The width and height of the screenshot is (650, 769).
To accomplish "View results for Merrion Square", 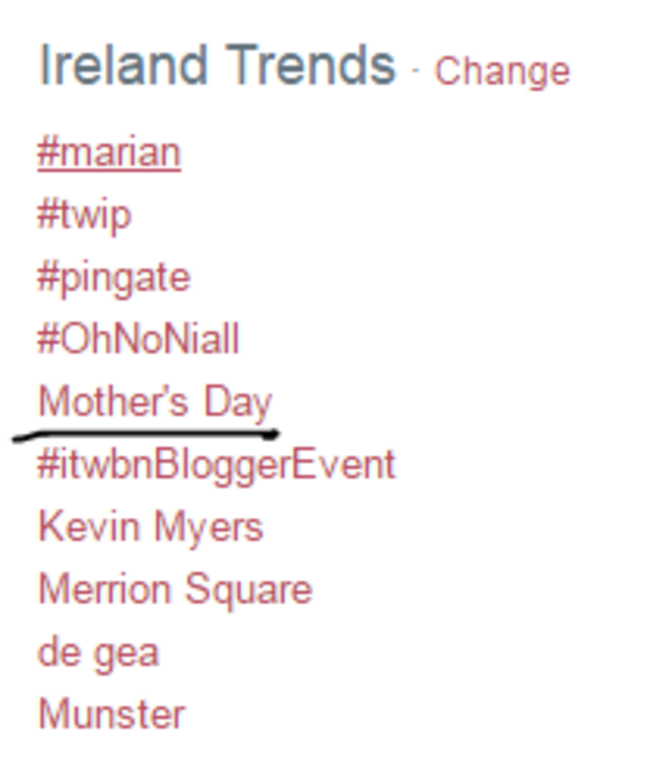I will tap(175, 590).
